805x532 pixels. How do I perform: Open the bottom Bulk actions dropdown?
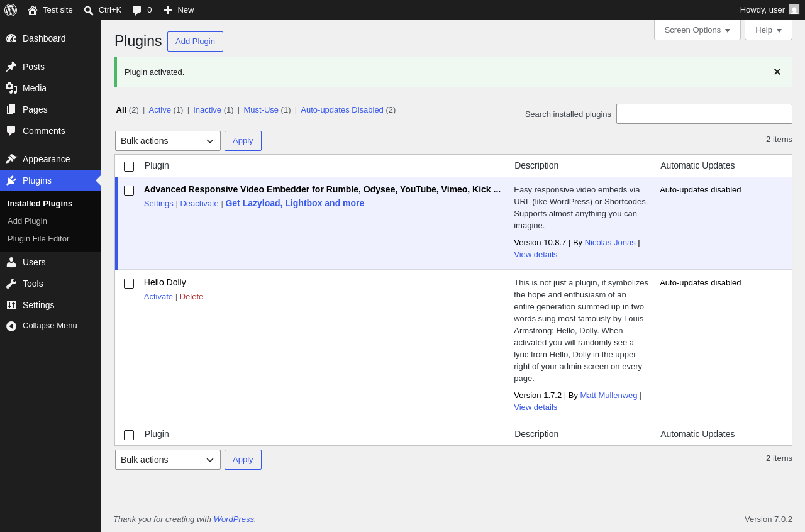(168, 460)
